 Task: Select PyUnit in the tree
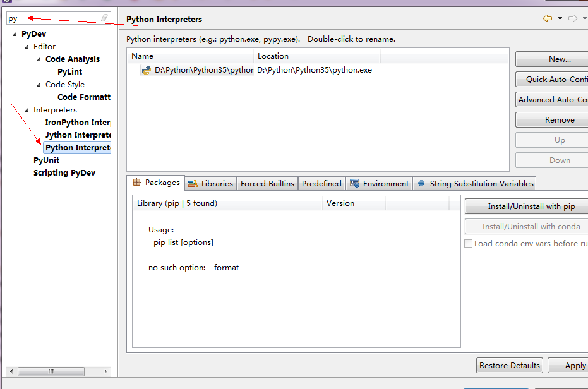(x=47, y=160)
